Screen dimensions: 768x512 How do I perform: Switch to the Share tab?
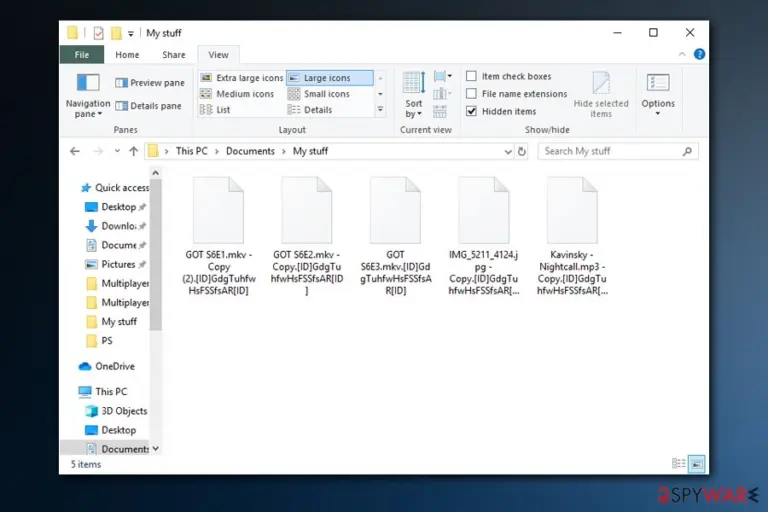(x=174, y=55)
